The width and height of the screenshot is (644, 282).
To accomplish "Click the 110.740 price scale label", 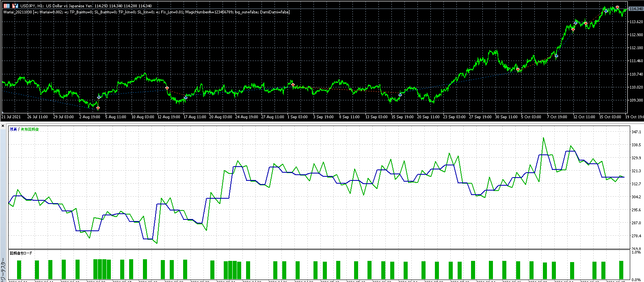I will [636, 74].
